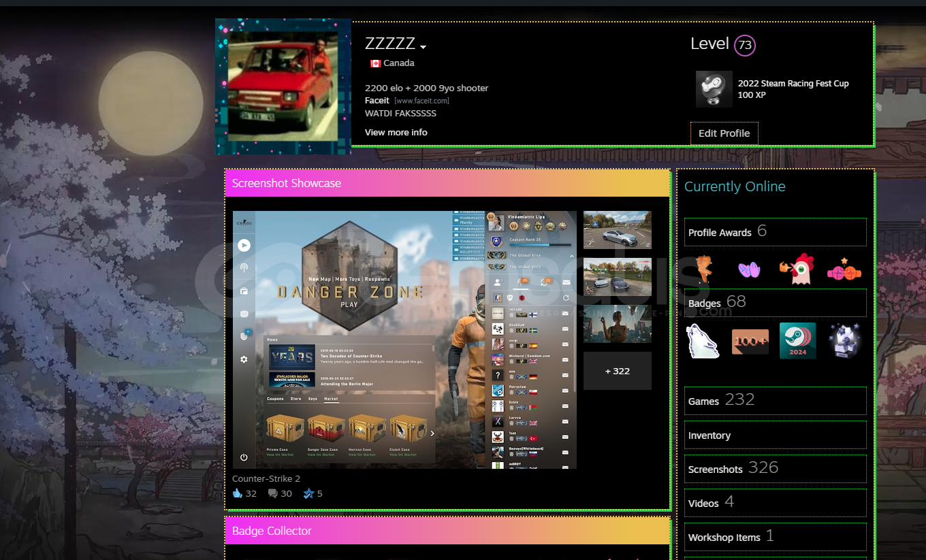Image resolution: width=926 pixels, height=560 pixels.
Task: Open the Videos 4 link
Action: [776, 503]
